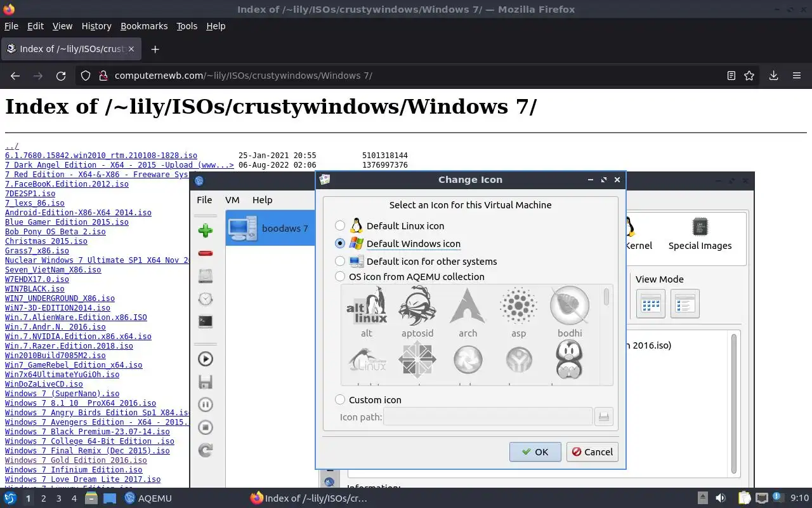This screenshot has width=812, height=508.
Task: Switch to icon grid View Mode
Action: tap(650, 304)
